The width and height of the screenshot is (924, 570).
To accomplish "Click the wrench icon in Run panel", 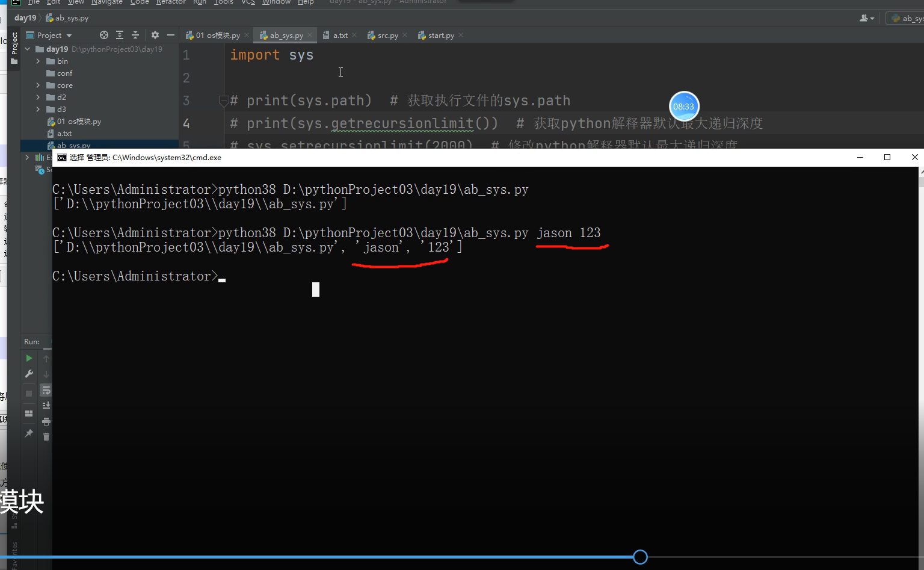I will point(29,374).
